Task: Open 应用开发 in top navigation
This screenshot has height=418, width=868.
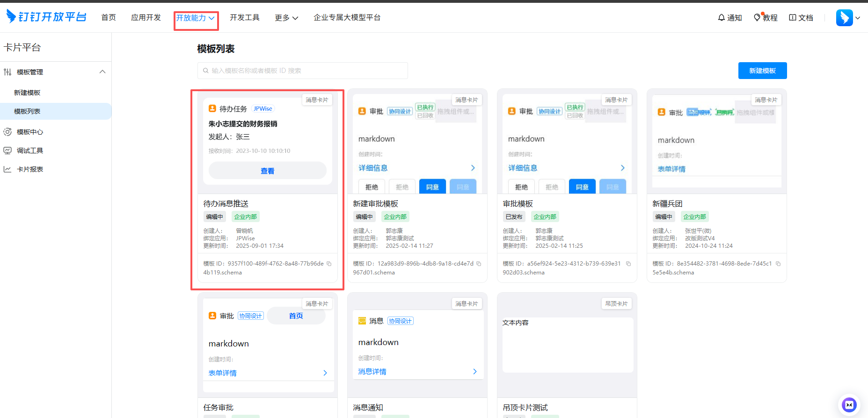Action: point(146,17)
